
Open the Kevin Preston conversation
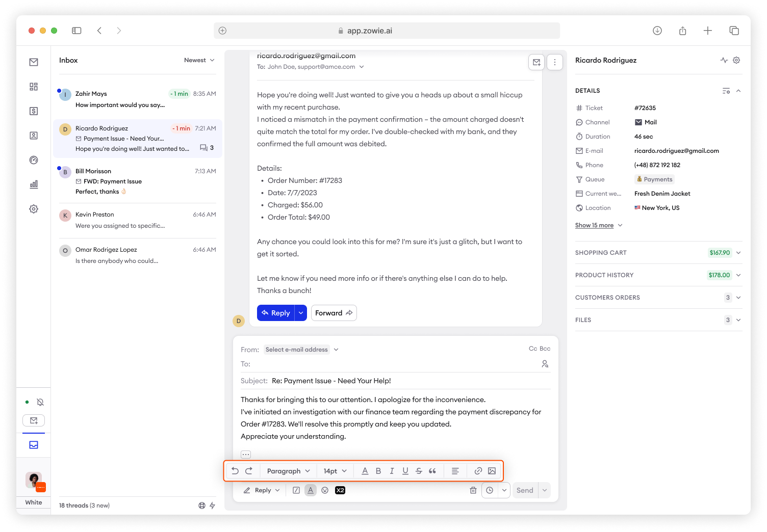(138, 220)
